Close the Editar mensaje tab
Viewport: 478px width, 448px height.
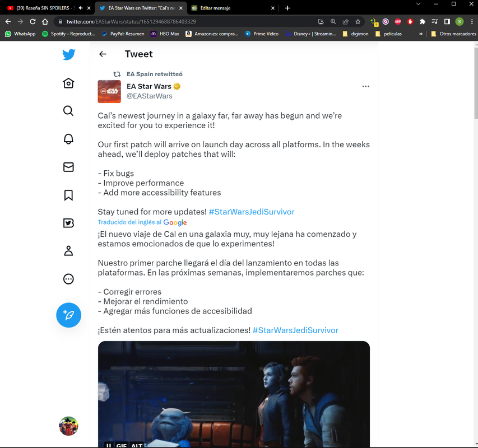273,8
